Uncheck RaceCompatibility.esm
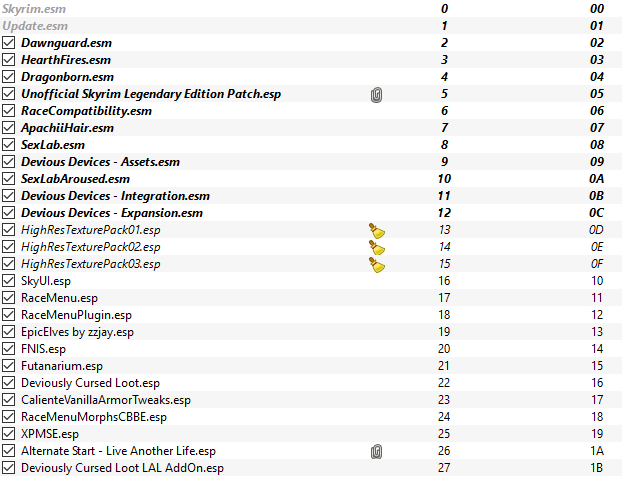 [8, 111]
